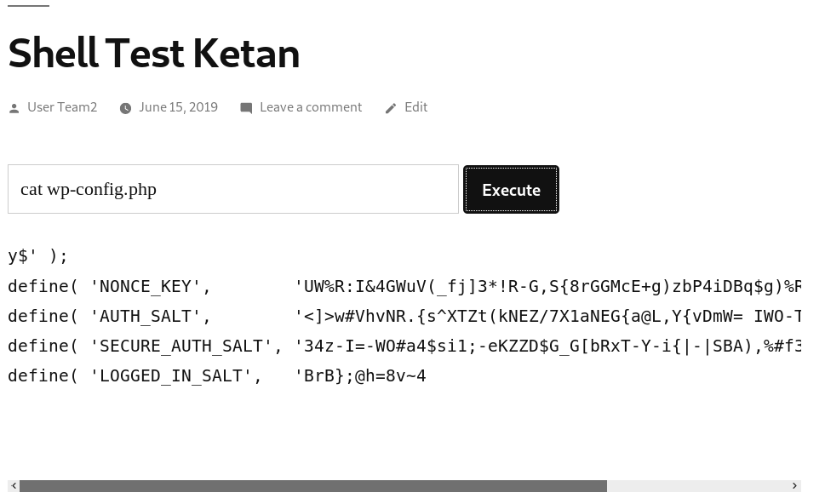Click the horizontal scrollbar thumb
Viewport: 825px width, 504px height.
(313, 485)
